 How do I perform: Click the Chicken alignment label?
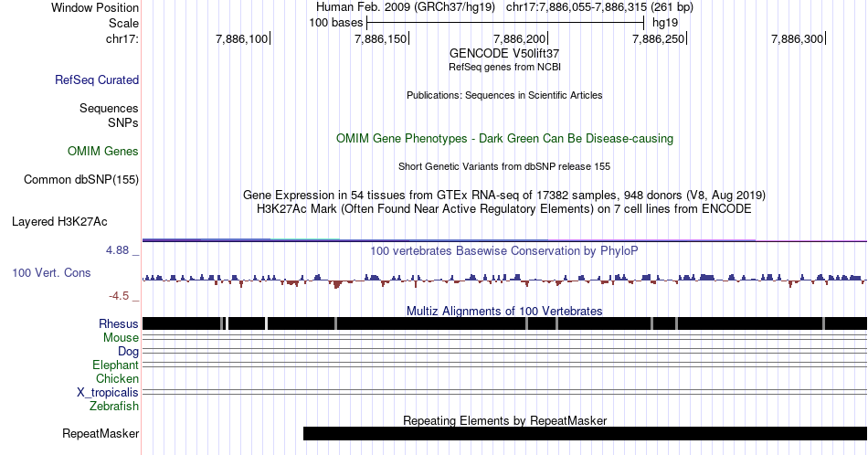(x=117, y=378)
